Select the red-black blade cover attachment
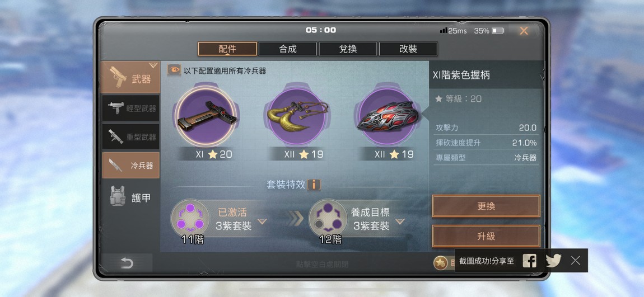The image size is (644, 297). coord(388,116)
